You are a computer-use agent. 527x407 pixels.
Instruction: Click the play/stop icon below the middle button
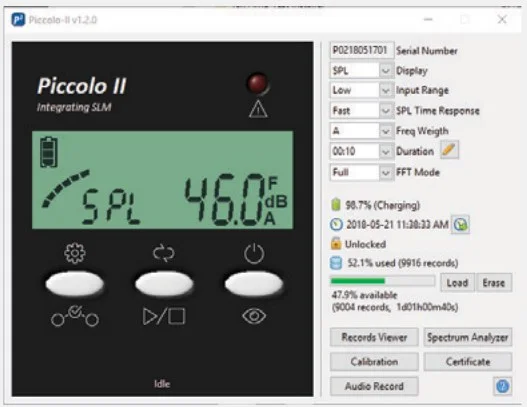pyautogui.click(x=164, y=316)
